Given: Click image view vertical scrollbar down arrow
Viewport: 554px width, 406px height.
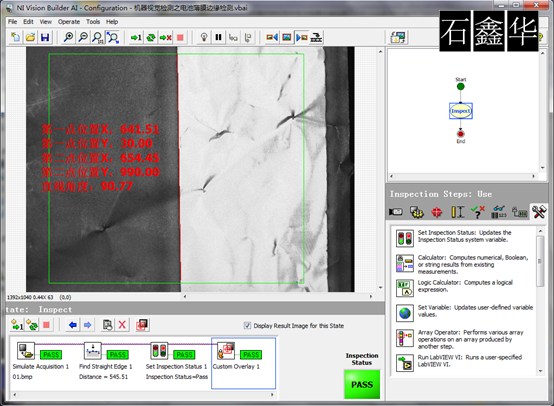Looking at the screenshot, I should 381,288.
